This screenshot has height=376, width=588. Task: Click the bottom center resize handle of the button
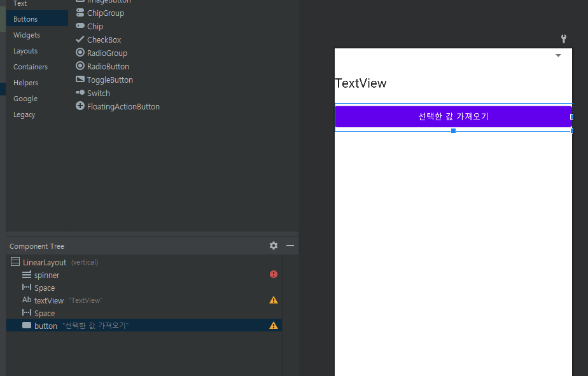point(453,131)
